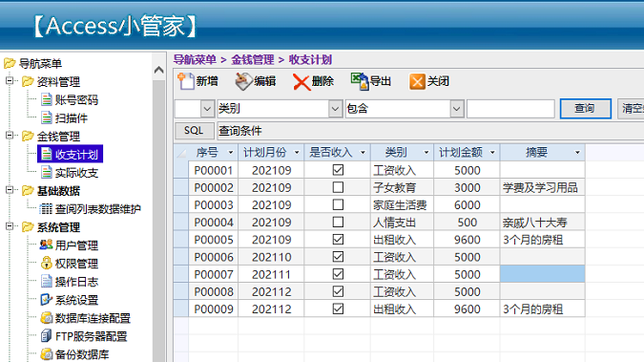Click the 编辑 (edit) pencil icon
The image size is (644, 362).
point(243,81)
